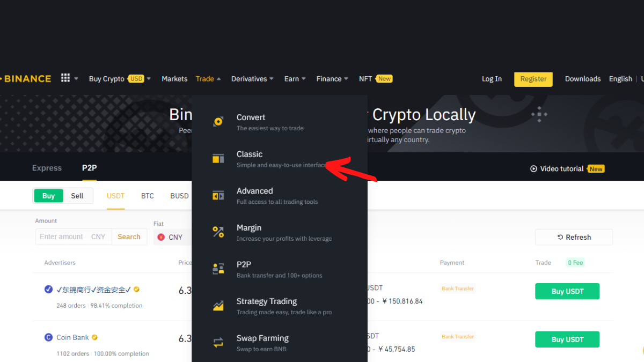Choose Swap Farming from the Trade menu
This screenshot has width=644, height=362.
pos(279,343)
